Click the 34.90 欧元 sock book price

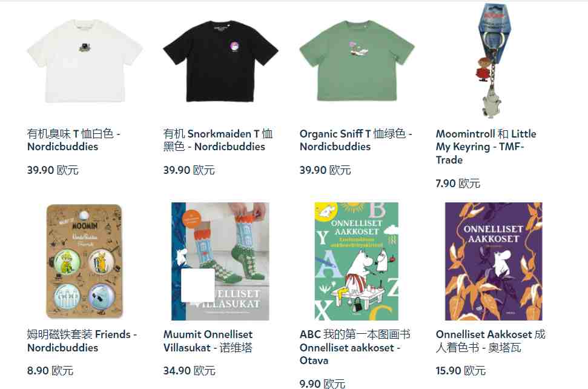tap(189, 371)
